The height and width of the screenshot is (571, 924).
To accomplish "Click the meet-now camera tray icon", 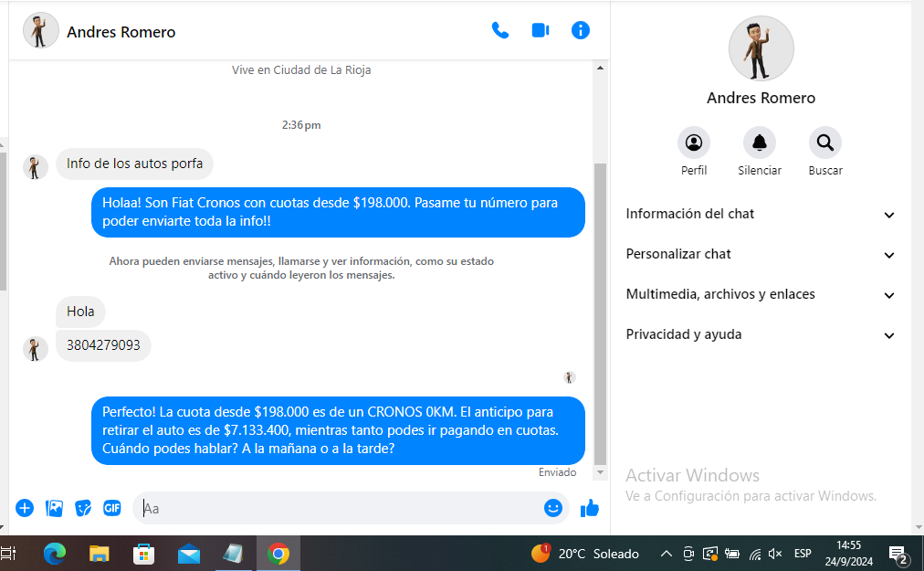I will point(688,554).
